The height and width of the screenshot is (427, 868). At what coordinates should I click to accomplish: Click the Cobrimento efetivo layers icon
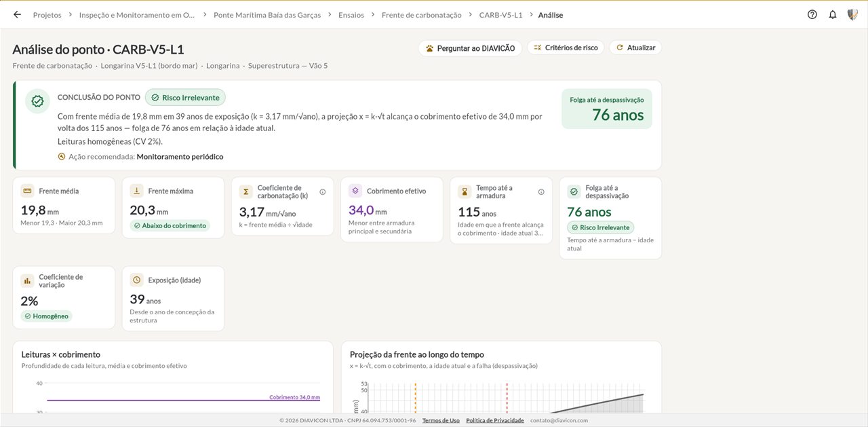tap(355, 191)
